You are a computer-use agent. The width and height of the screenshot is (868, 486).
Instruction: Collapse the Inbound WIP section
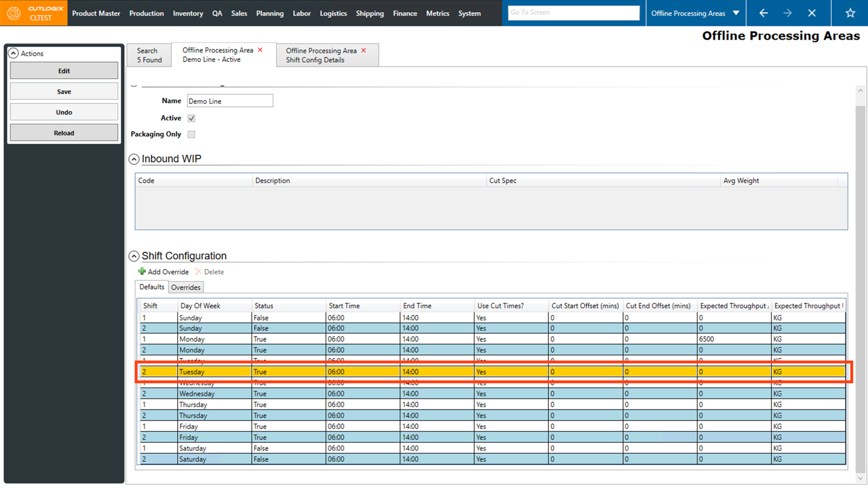pos(134,159)
